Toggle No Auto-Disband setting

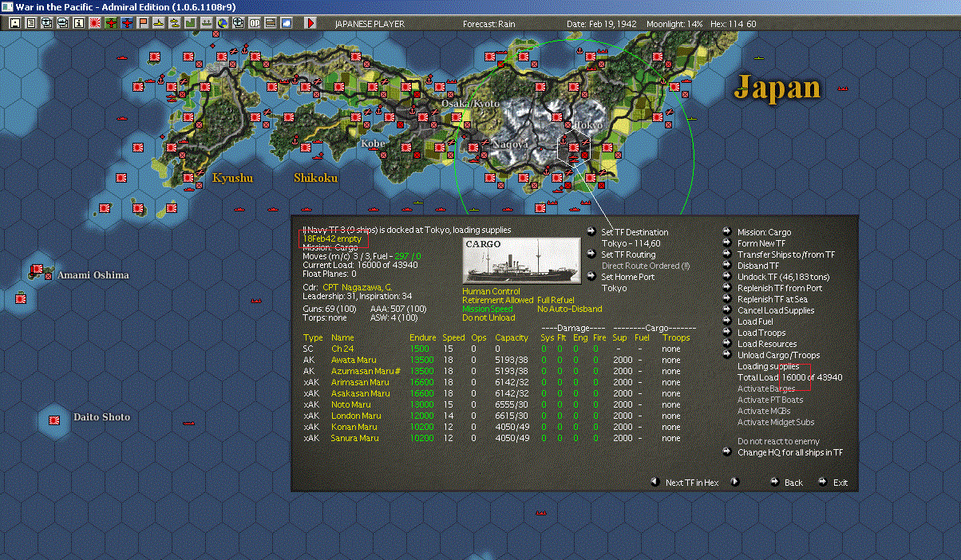[570, 310]
